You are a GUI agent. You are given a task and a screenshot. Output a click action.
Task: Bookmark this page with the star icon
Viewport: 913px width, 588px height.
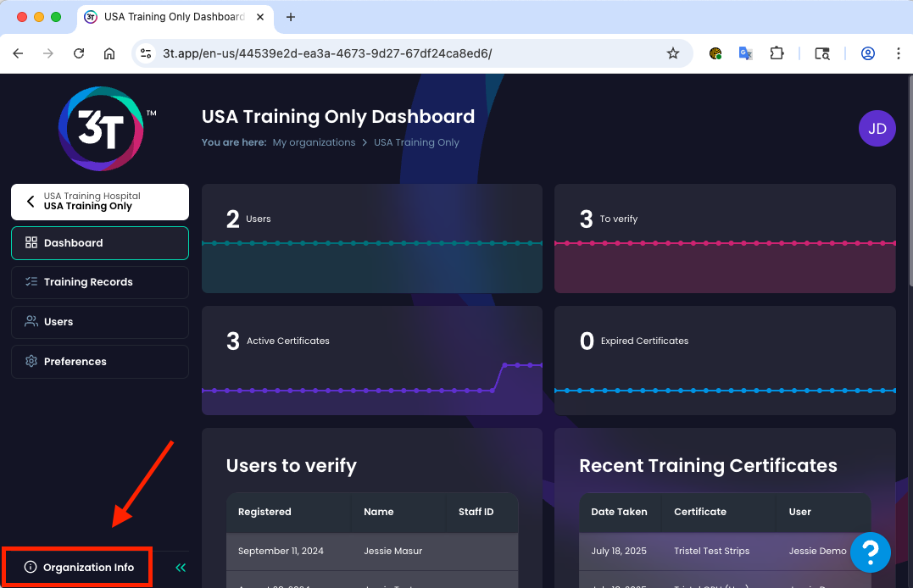(x=673, y=53)
